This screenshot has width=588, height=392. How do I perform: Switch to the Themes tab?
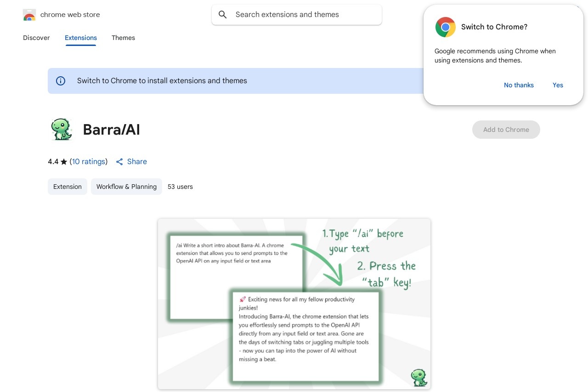(x=123, y=38)
